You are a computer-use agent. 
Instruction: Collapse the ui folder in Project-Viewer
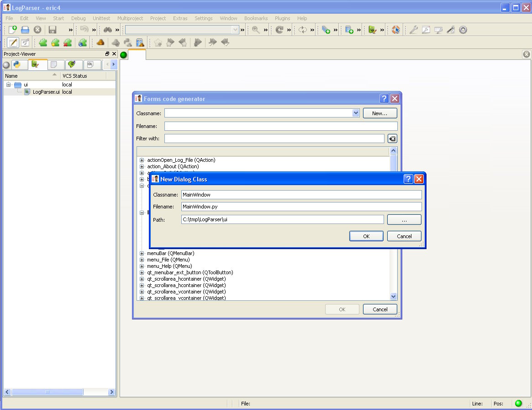point(8,85)
